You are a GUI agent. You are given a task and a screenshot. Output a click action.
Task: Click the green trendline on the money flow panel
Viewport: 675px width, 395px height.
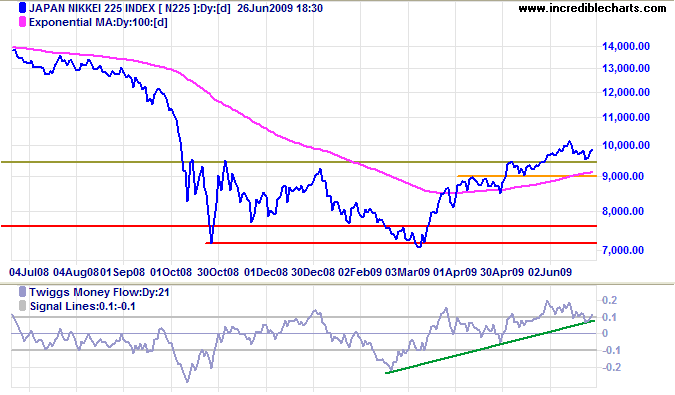[x=490, y=347]
